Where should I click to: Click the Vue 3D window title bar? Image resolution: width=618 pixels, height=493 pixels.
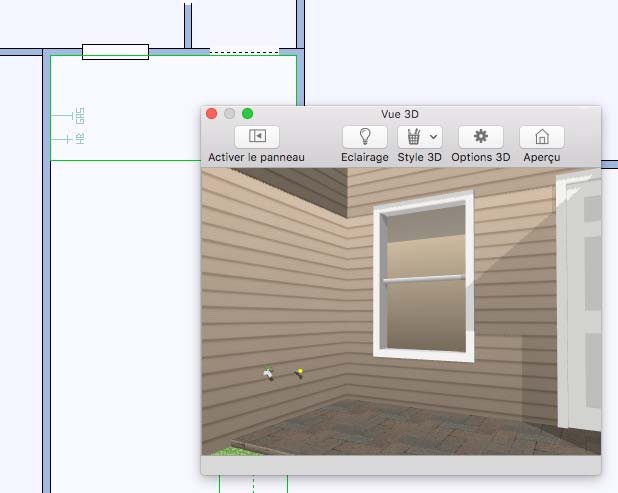(400, 114)
